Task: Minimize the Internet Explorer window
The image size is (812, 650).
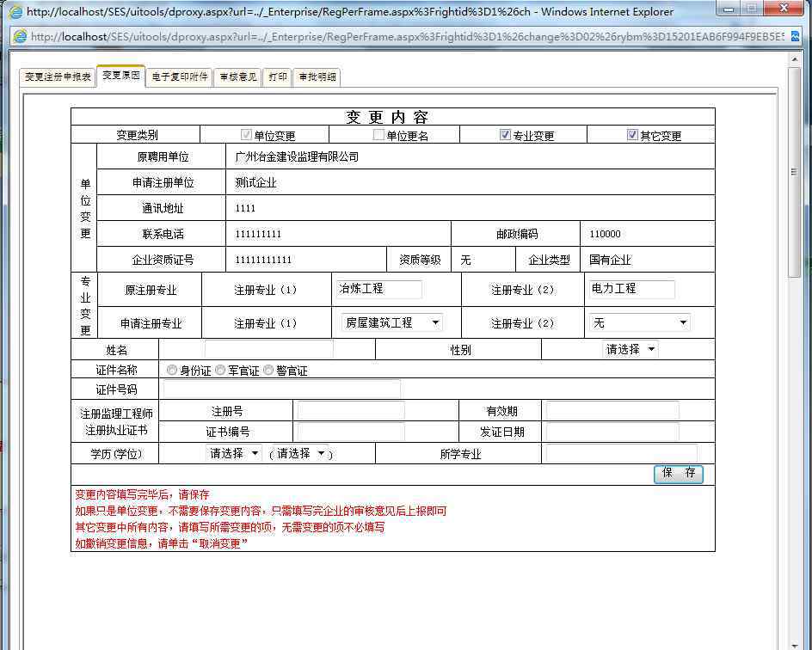Action: pyautogui.click(x=729, y=9)
